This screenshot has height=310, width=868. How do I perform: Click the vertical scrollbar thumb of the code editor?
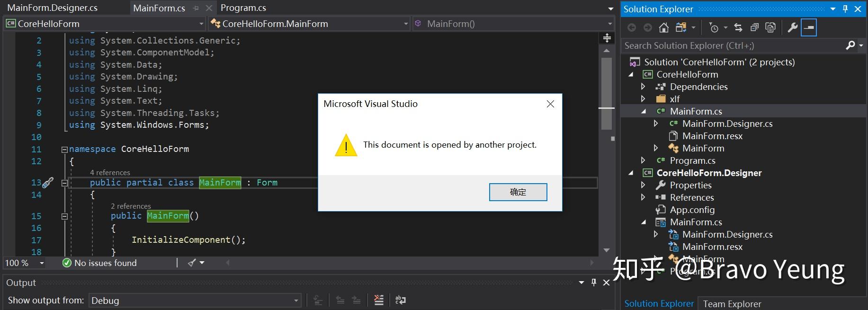point(607,94)
